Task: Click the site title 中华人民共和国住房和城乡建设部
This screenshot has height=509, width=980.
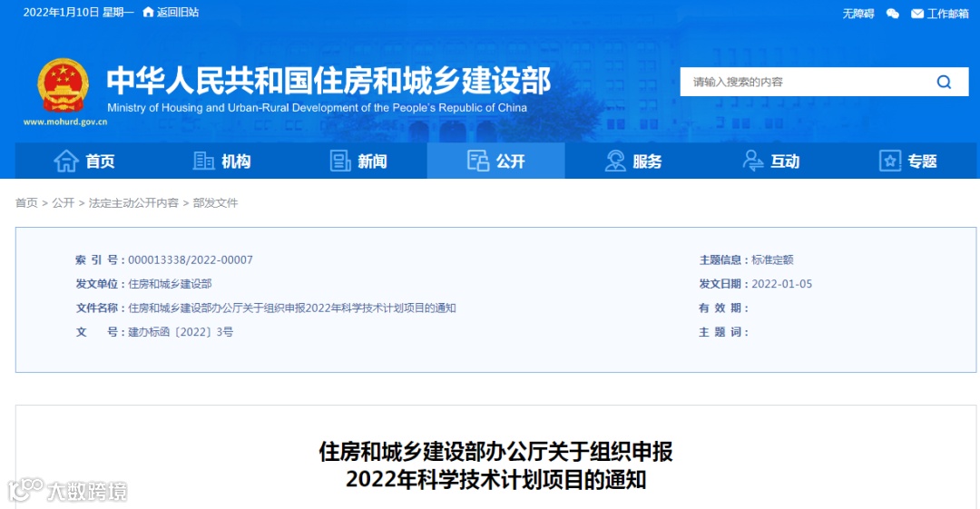Action: pyautogui.click(x=328, y=81)
